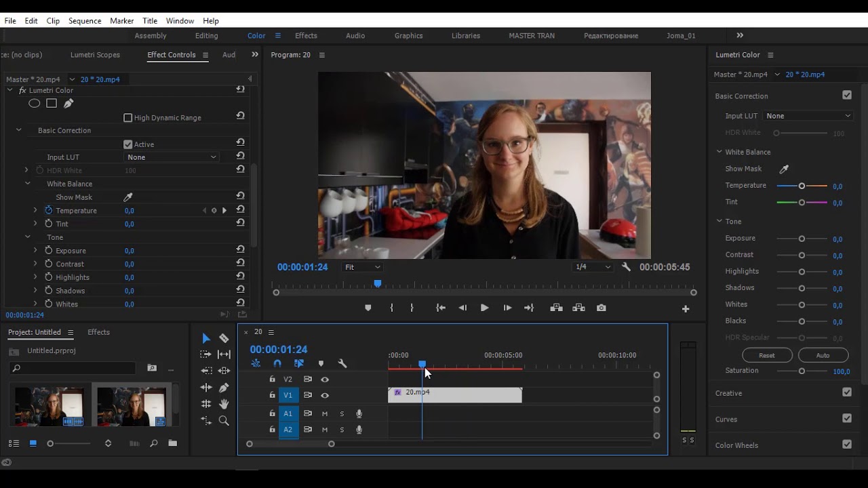
Task: Select the Razor tool
Action: (x=224, y=338)
